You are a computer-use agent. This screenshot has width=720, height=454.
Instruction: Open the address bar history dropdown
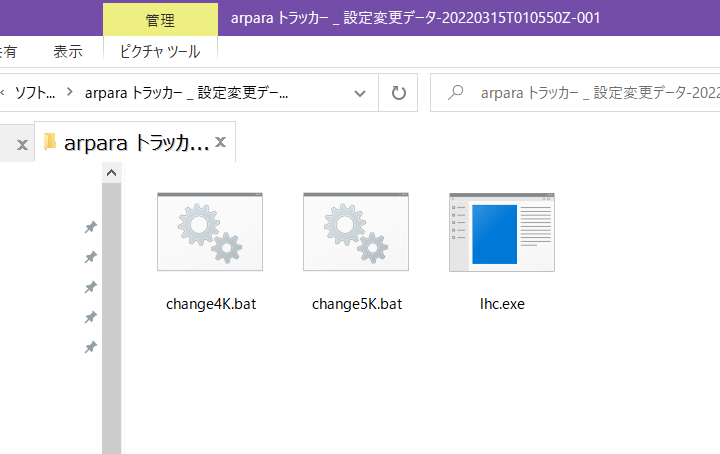click(360, 93)
